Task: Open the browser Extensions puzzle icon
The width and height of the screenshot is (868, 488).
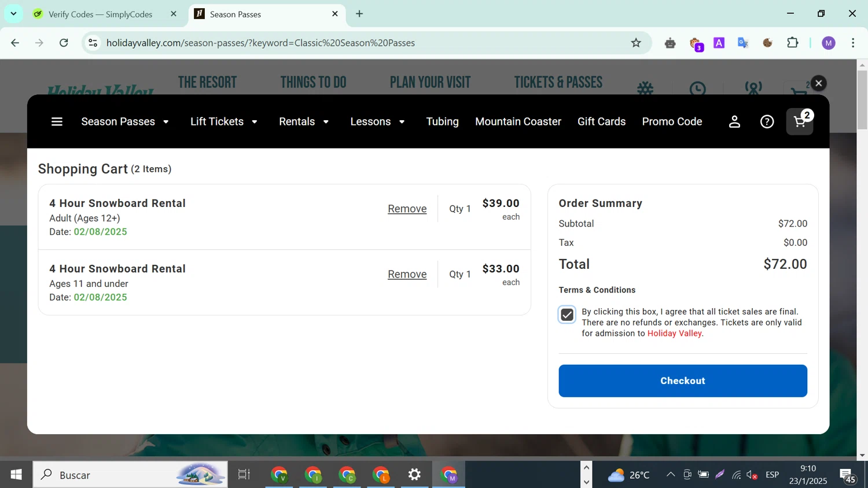Action: [792, 43]
